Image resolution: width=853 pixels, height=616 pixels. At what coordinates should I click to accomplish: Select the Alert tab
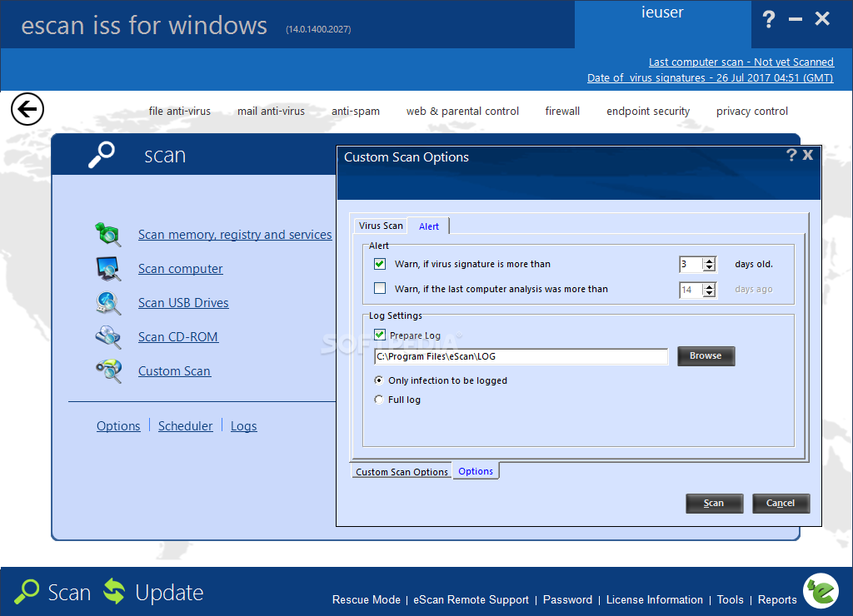[429, 226]
